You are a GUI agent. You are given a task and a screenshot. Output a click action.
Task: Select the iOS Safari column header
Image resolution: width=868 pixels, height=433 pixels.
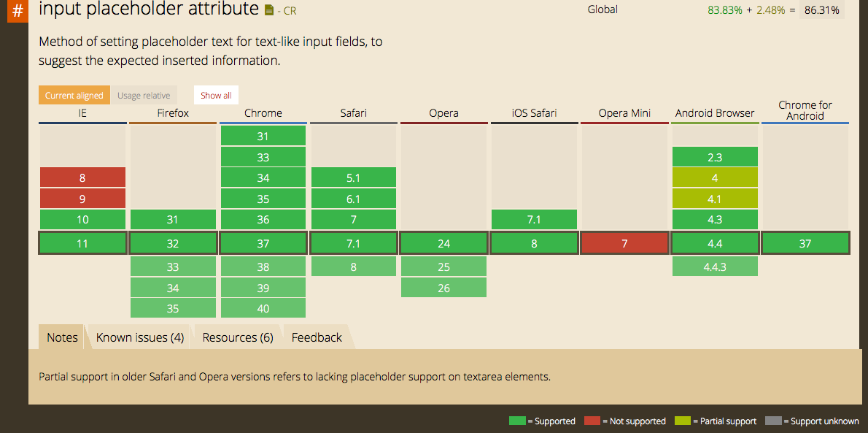tap(534, 114)
